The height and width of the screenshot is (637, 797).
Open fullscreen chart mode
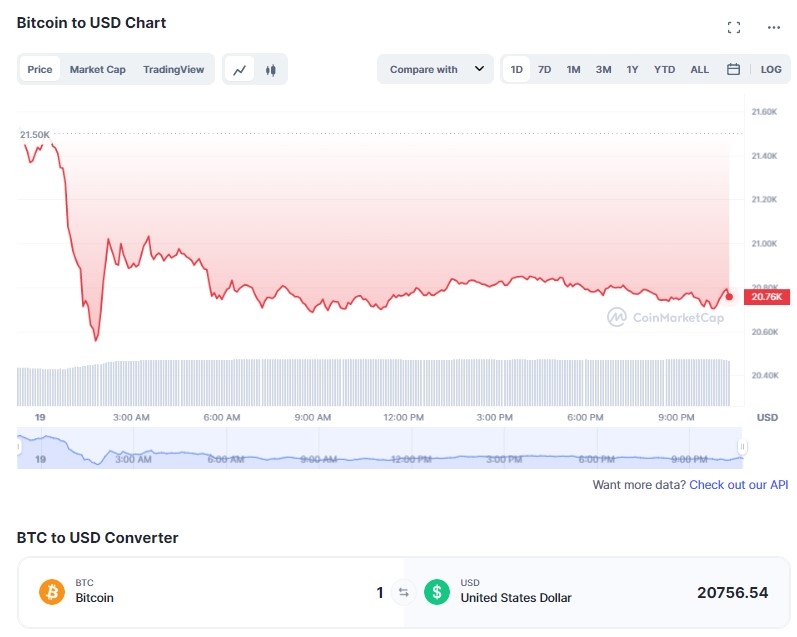(x=733, y=27)
